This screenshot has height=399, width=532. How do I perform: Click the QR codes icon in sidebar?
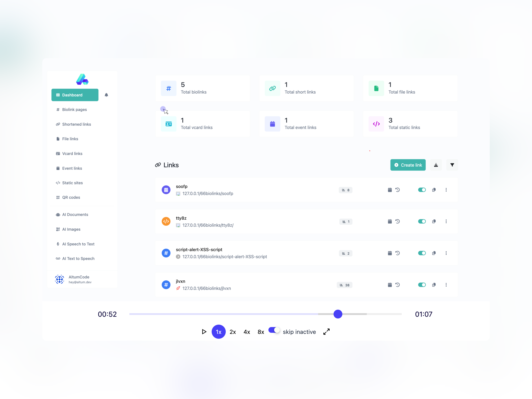[x=58, y=197]
